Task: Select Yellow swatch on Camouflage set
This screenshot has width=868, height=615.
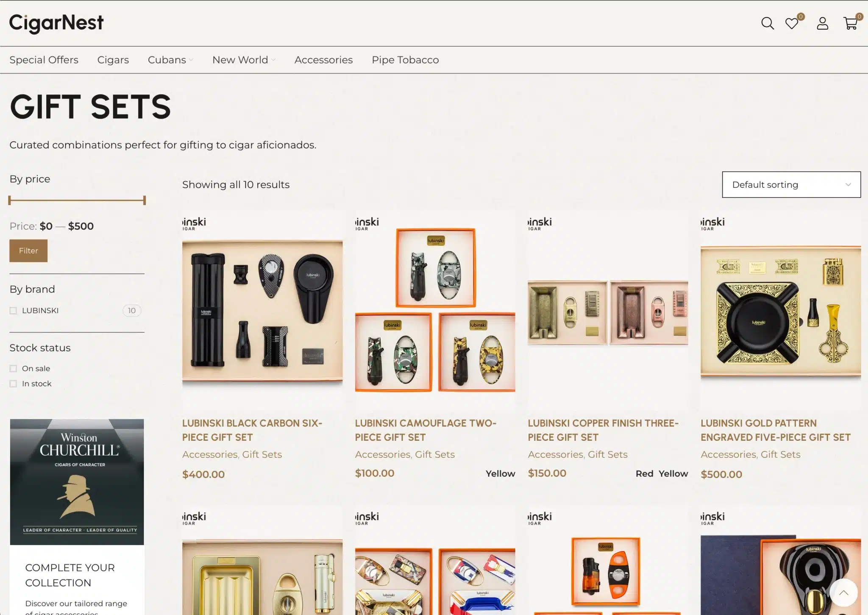Action: [x=500, y=473]
